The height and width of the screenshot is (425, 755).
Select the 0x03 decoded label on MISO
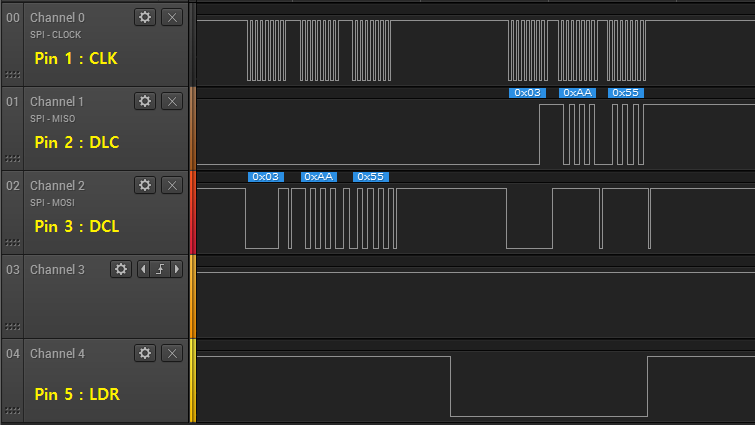(526, 93)
